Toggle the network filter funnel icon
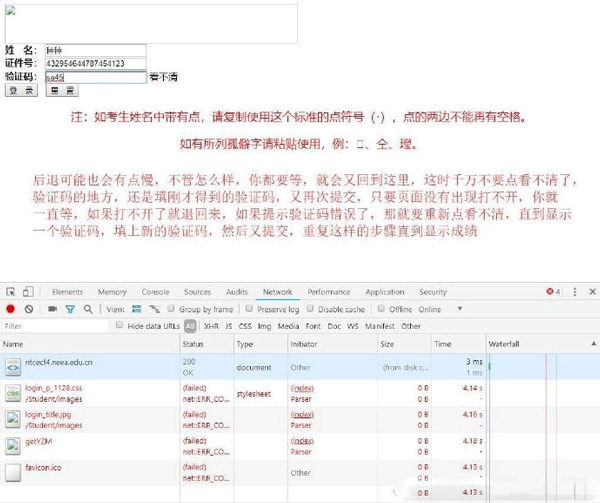The image size is (600, 503). tap(70, 309)
